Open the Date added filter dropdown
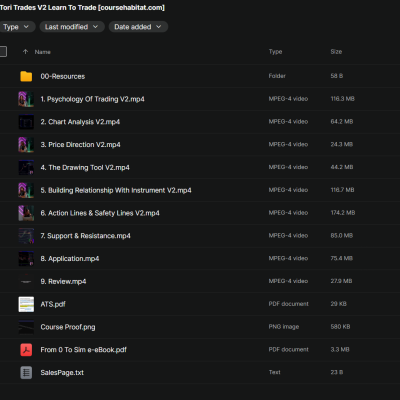 pyautogui.click(x=138, y=27)
